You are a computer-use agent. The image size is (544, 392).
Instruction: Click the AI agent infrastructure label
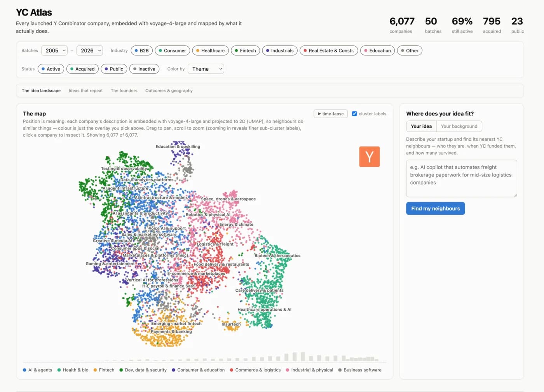tap(126, 188)
